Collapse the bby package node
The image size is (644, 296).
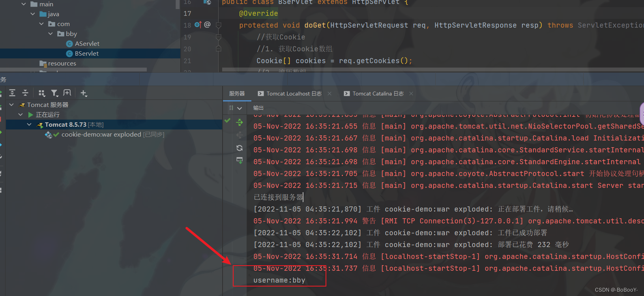tap(51, 34)
